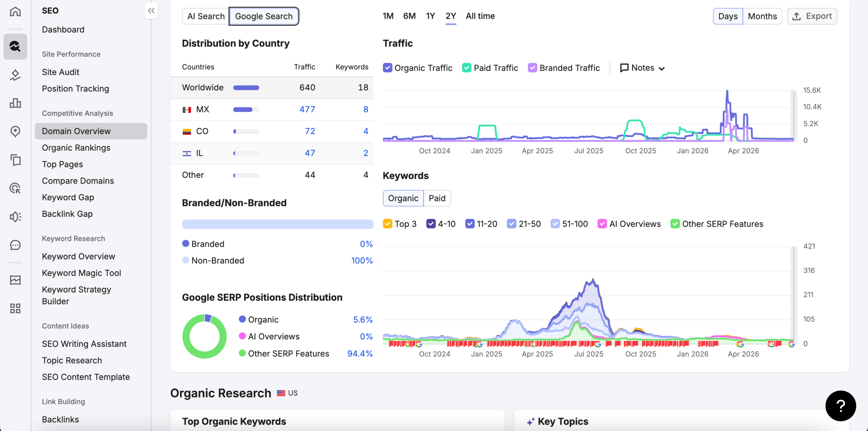
Task: Toggle 11-20 positions checkbox
Action: [470, 224]
